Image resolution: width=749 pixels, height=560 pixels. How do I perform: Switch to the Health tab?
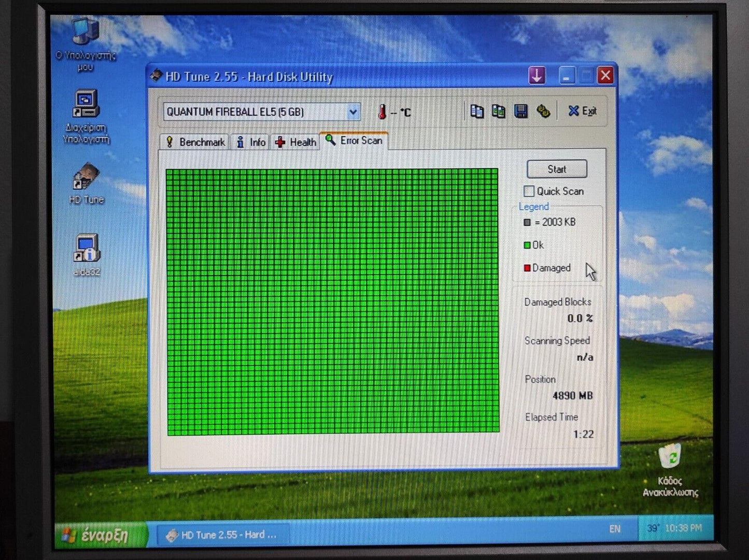295,142
